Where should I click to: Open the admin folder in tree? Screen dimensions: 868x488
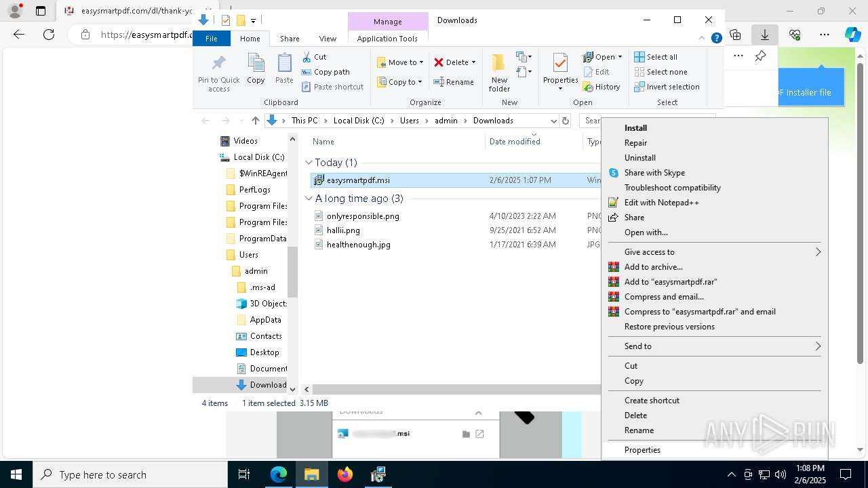256,271
